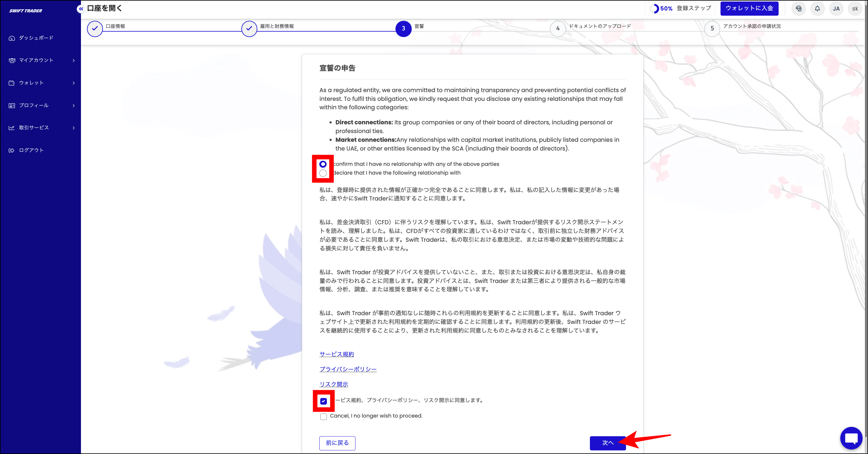Image resolution: width=868 pixels, height=454 pixels.
Task: Go to step 4 ドキュメントのアップロード
Action: [x=558, y=29]
